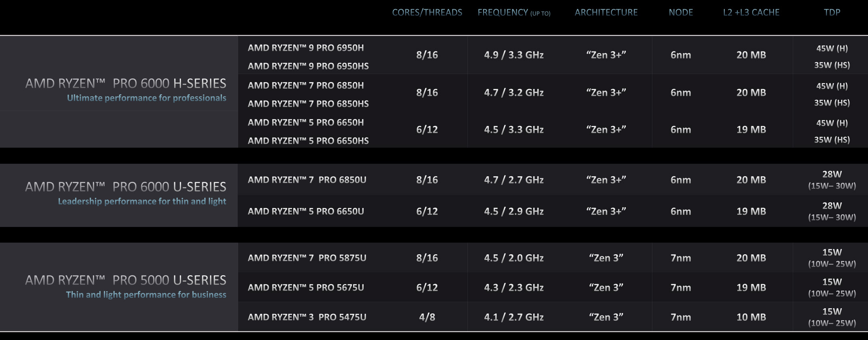Select the PRO 5000 U-SERIES heading
868x340 pixels.
click(x=126, y=280)
